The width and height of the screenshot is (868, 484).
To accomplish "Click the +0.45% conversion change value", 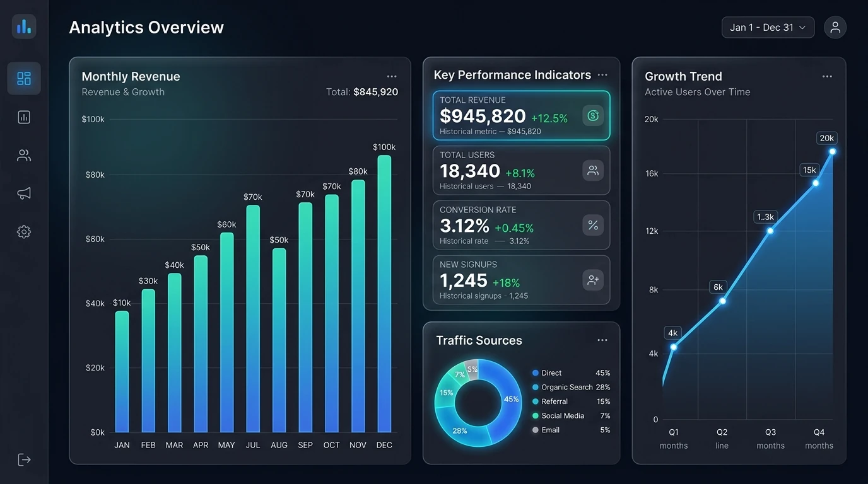I will 514,228.
